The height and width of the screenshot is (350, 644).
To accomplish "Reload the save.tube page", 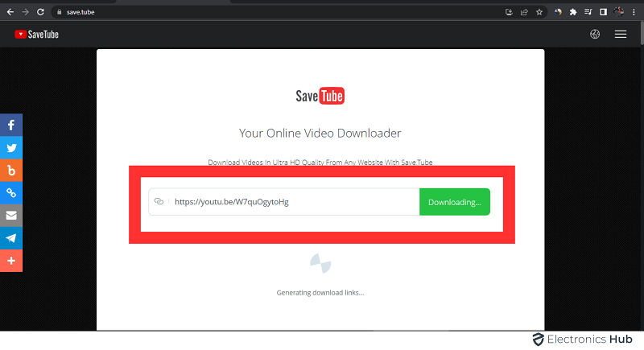I will click(x=40, y=12).
